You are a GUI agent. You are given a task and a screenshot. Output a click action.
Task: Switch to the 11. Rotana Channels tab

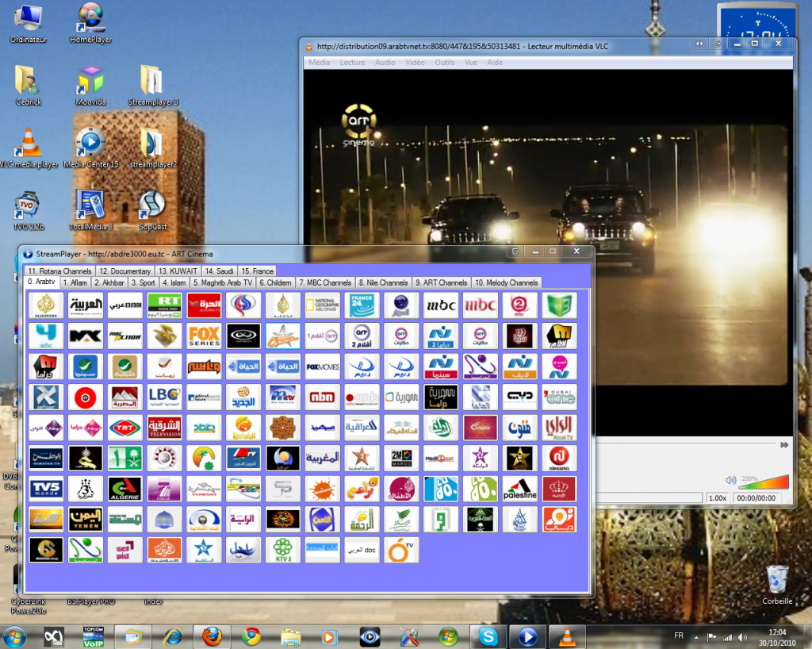[x=59, y=271]
